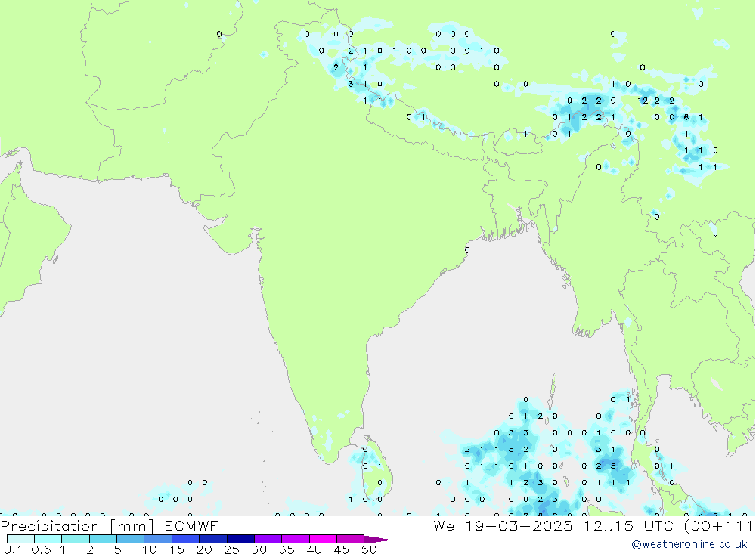The height and width of the screenshot is (554, 756).
Task: Click the 15–20 mm legend color swatch
Action: 186,539
